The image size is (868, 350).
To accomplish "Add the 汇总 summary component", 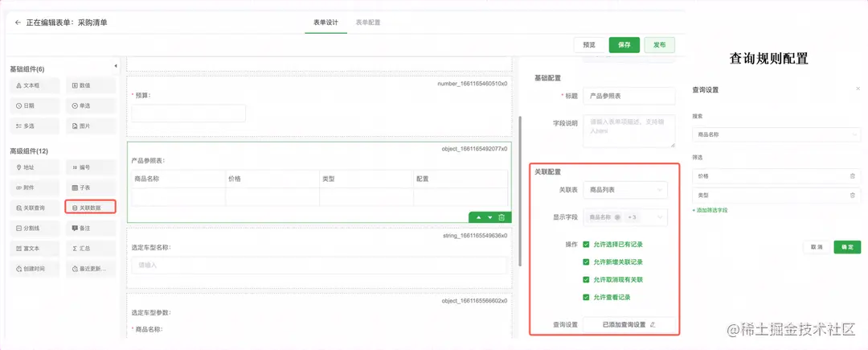I will pyautogui.click(x=91, y=248).
